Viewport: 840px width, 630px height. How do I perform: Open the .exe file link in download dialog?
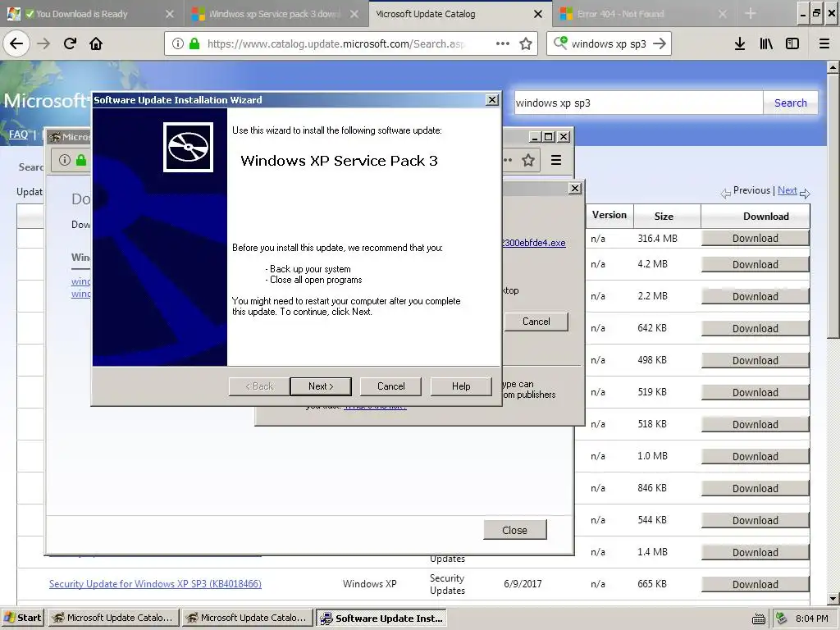pyautogui.click(x=534, y=243)
